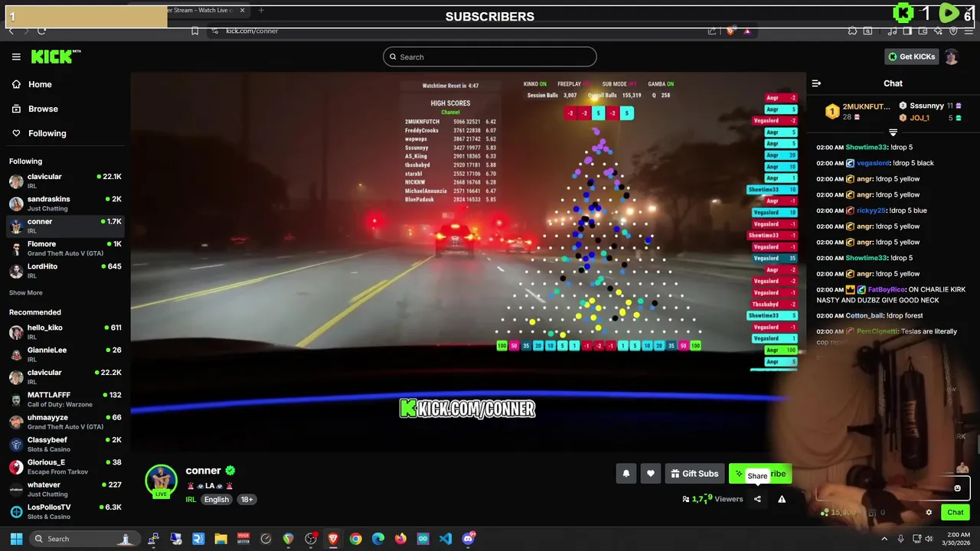Open the user profile avatar menu
Screen dimensions: 980x551
(x=951, y=57)
